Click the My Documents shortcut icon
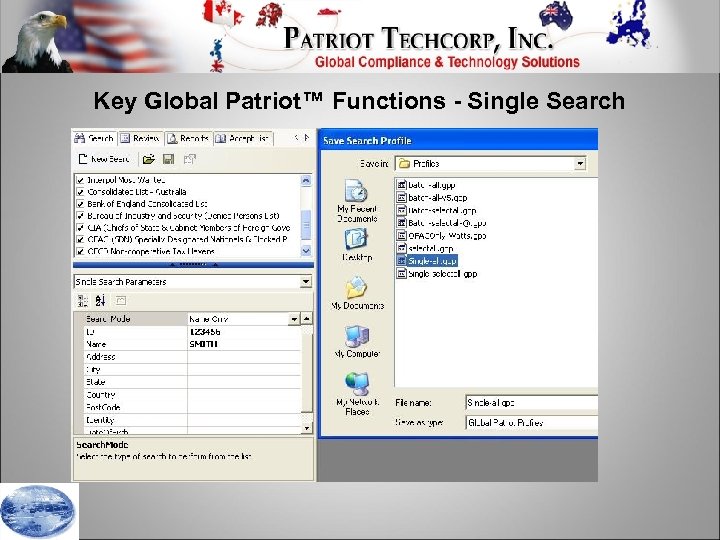Image resolution: width=720 pixels, height=540 pixels. pyautogui.click(x=356, y=292)
